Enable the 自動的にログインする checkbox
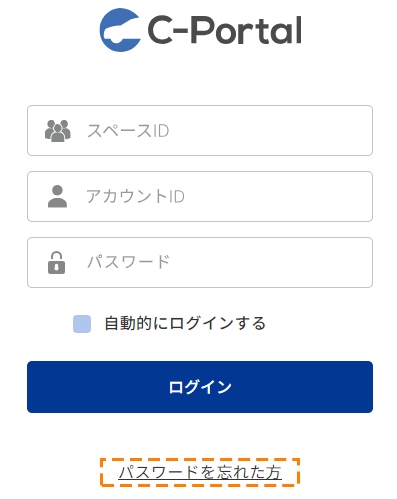The width and height of the screenshot is (397, 499). (82, 324)
